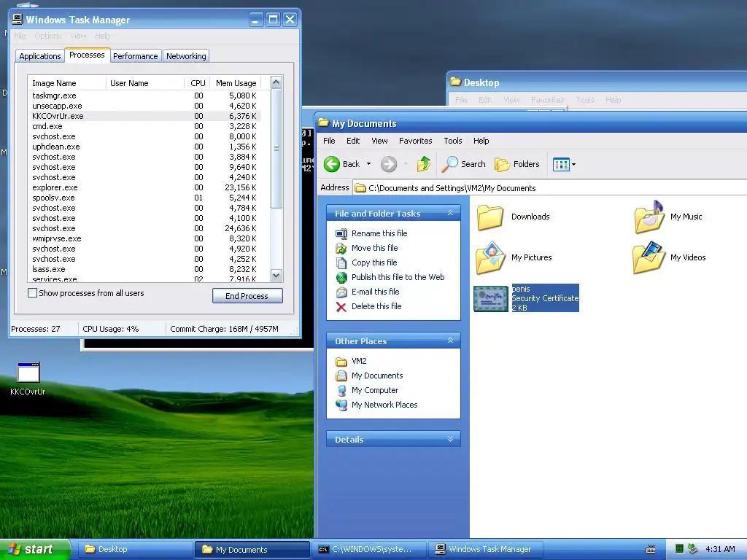Open the Tools menu in My Documents

(452, 141)
